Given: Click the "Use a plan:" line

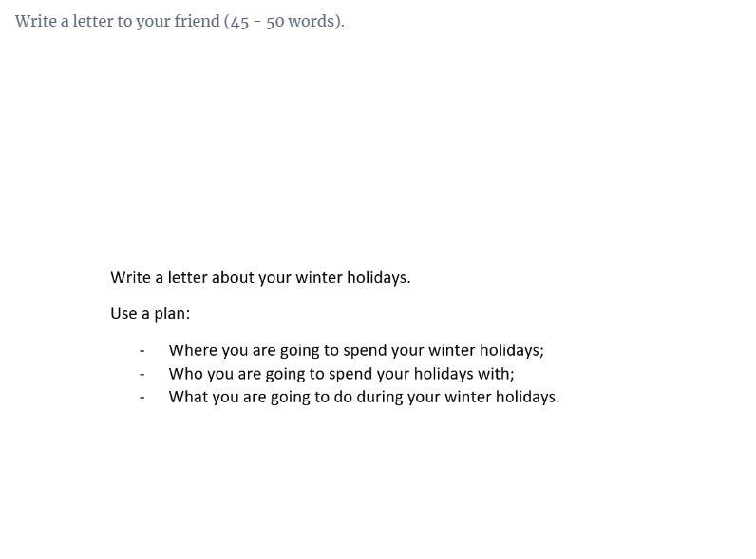Looking at the screenshot, I should 150,314.
